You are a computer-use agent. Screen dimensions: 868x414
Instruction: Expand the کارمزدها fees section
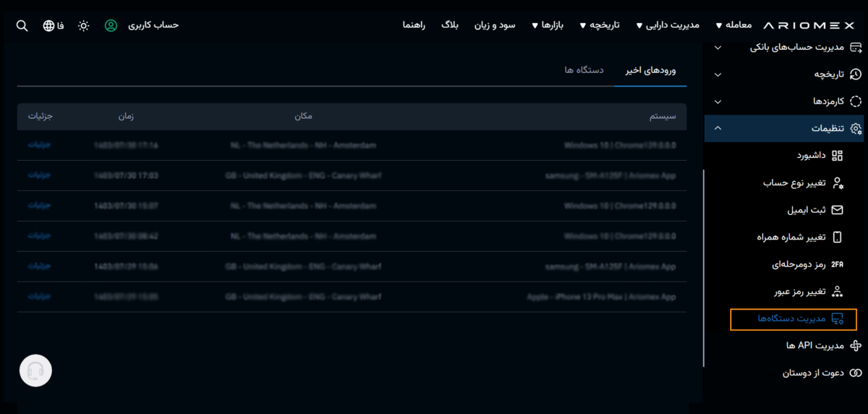click(718, 101)
